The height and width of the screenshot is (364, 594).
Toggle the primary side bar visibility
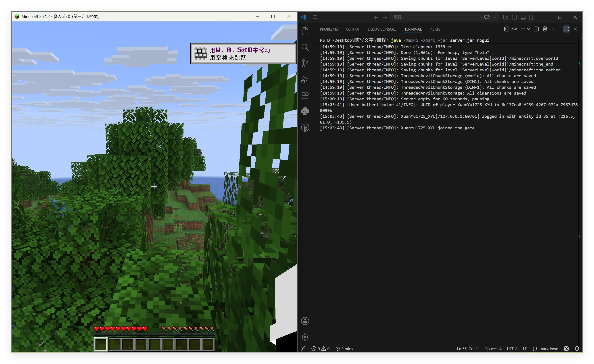point(514,17)
